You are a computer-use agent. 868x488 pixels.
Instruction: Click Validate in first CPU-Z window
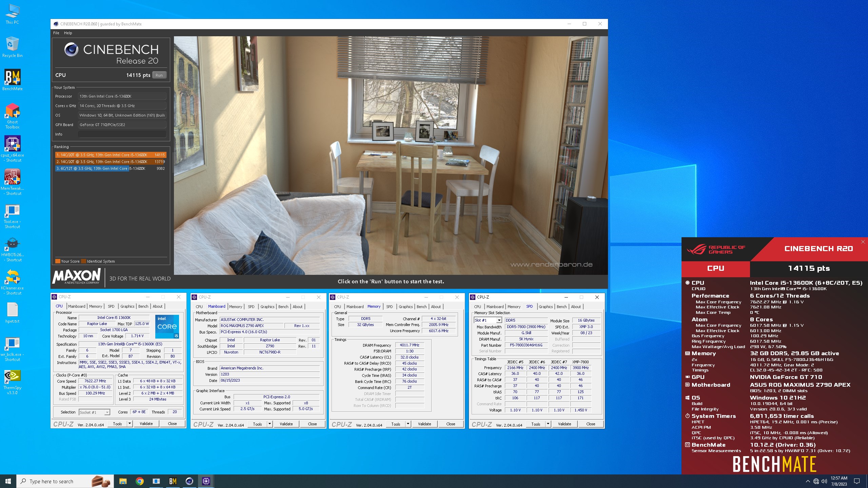click(x=146, y=424)
